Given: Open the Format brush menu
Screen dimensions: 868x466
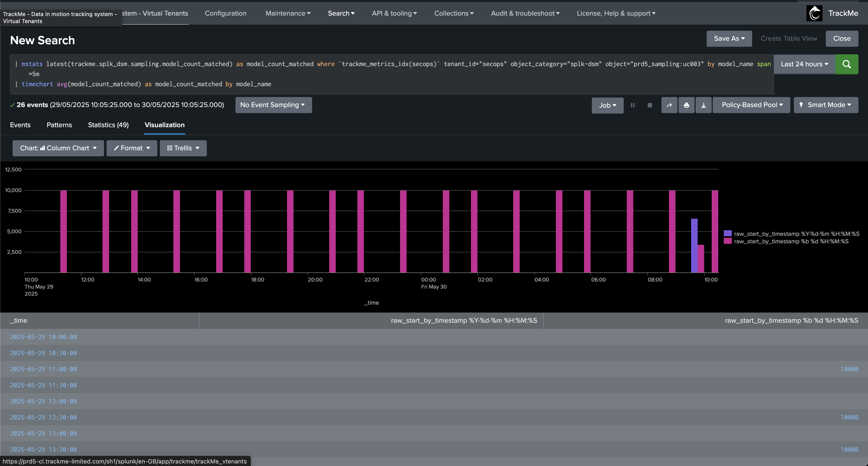Looking at the screenshot, I should tap(132, 148).
